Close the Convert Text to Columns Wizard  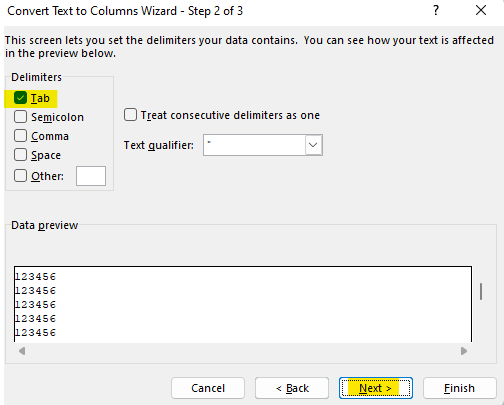481,11
